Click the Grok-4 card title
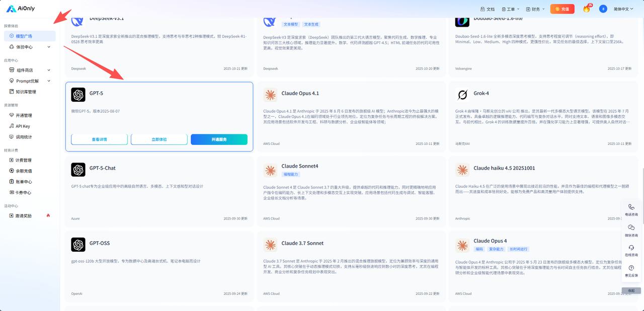644x311 pixels. [x=481, y=93]
